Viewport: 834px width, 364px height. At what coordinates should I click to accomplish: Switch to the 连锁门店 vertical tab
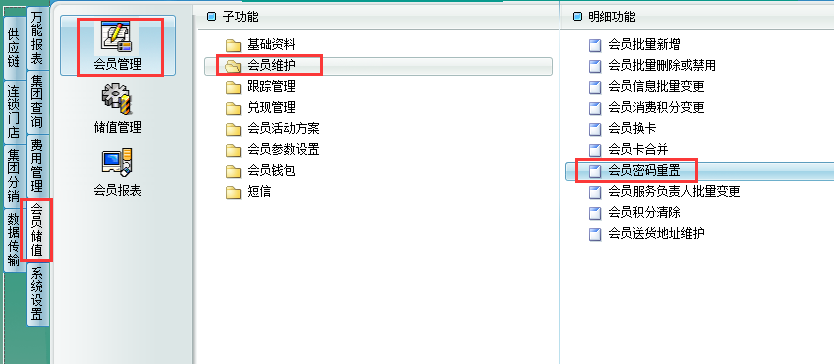14,111
